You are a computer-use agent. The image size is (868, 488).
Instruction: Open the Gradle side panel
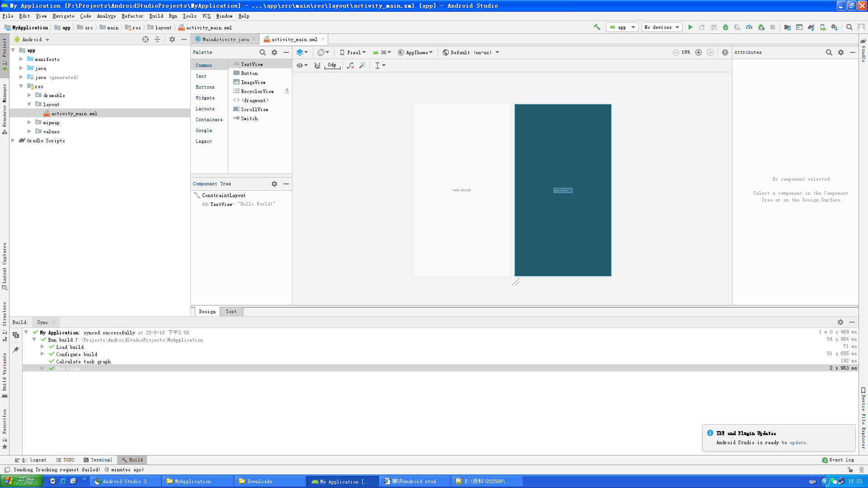[863, 51]
